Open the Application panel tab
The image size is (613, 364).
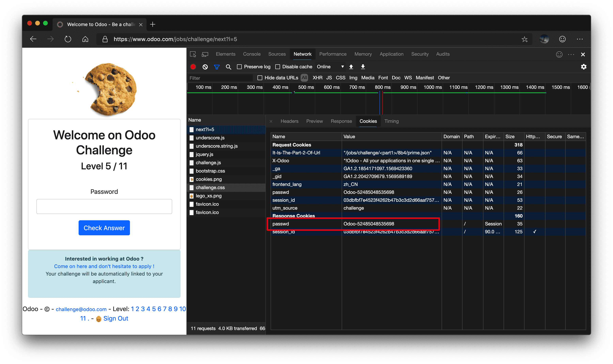(x=391, y=54)
